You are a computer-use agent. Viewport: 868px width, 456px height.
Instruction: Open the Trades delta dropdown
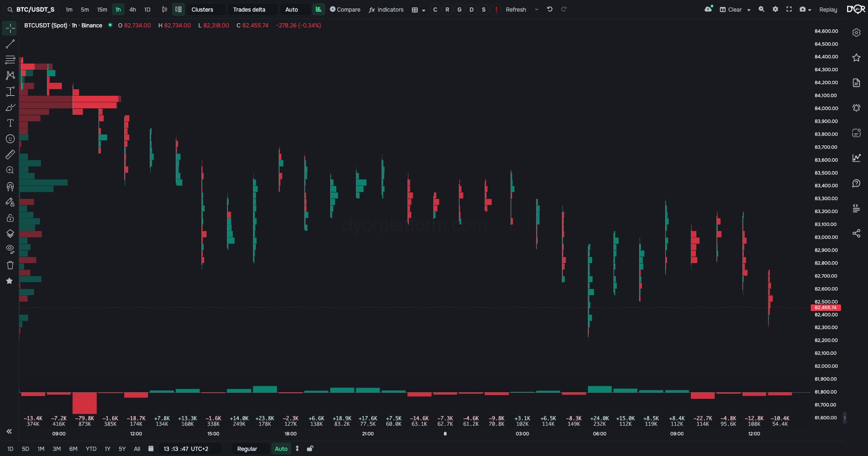pyautogui.click(x=253, y=9)
